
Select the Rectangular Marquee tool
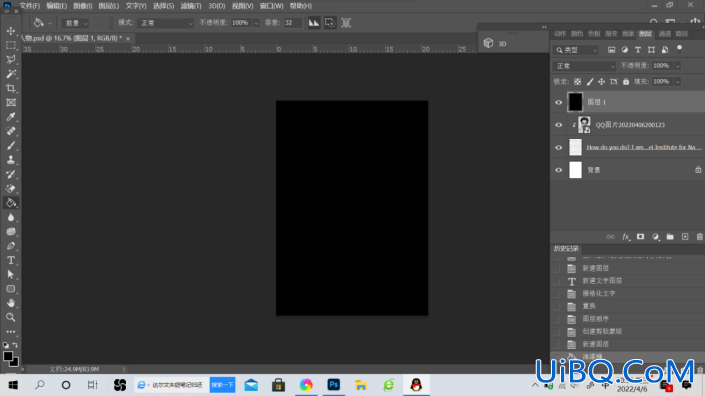(x=11, y=45)
